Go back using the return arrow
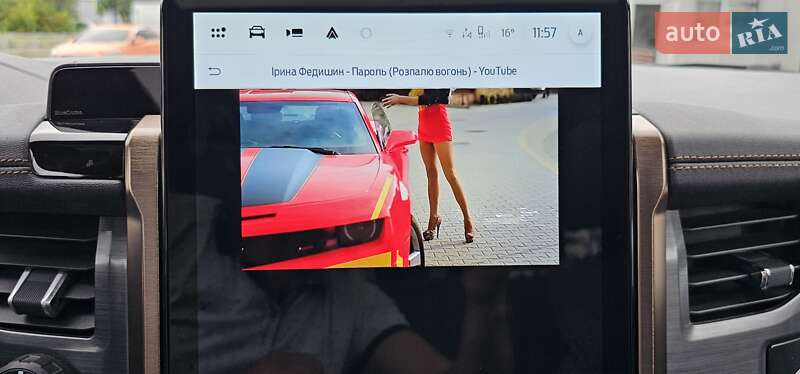The width and height of the screenshot is (800, 374). click(x=215, y=71)
